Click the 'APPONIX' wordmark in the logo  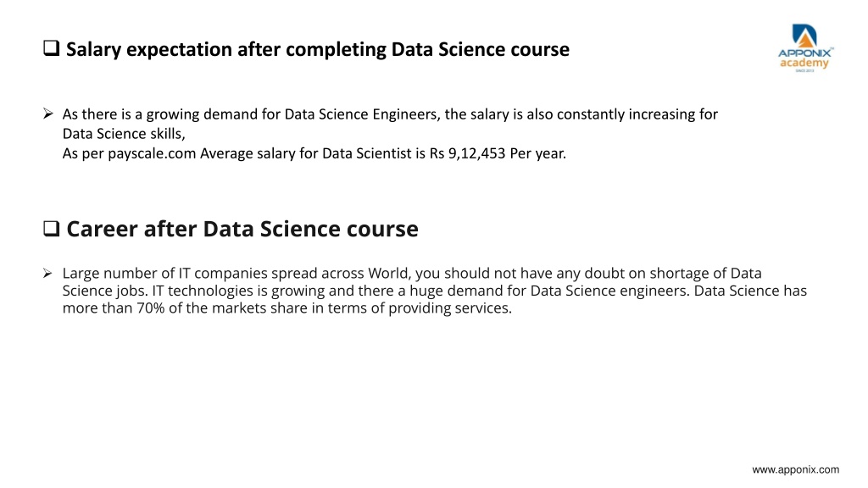point(805,53)
